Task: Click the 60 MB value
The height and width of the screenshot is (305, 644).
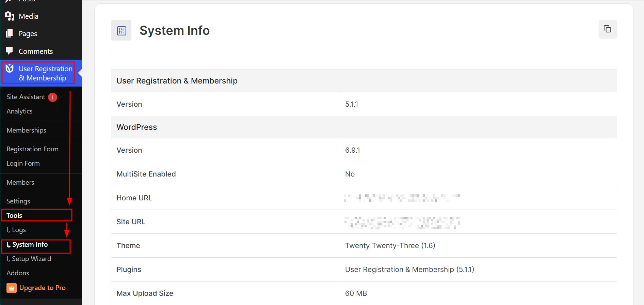Action: (356, 293)
